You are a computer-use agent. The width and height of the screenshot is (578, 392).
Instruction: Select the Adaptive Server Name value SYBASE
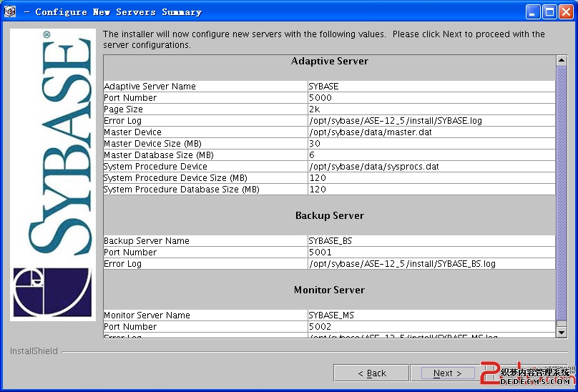[324, 87]
